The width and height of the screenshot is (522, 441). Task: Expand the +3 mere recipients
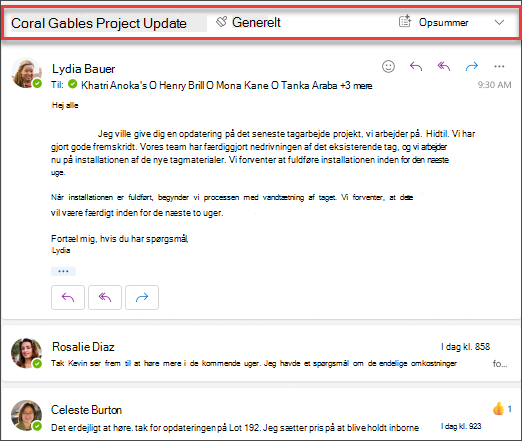[x=356, y=85]
